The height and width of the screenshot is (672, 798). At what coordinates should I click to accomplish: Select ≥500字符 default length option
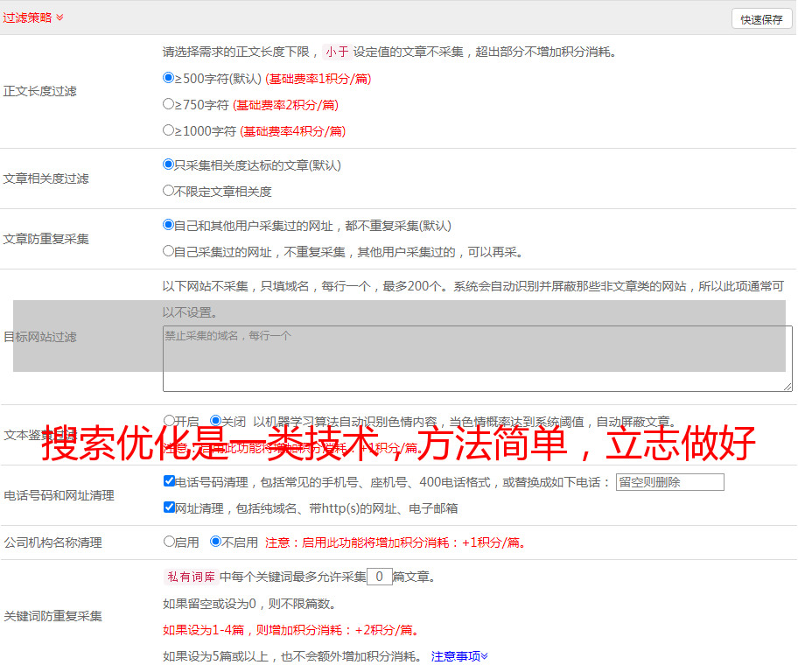coord(169,78)
